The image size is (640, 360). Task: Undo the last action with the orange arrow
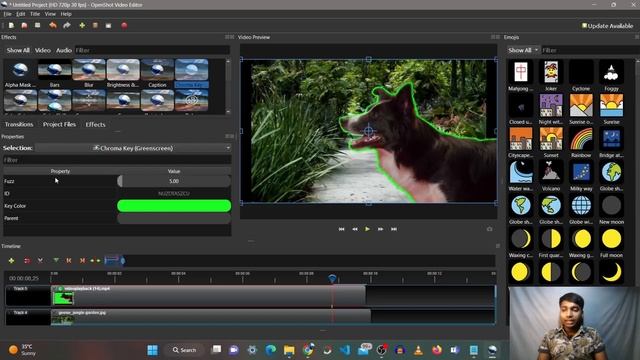click(x=53, y=25)
